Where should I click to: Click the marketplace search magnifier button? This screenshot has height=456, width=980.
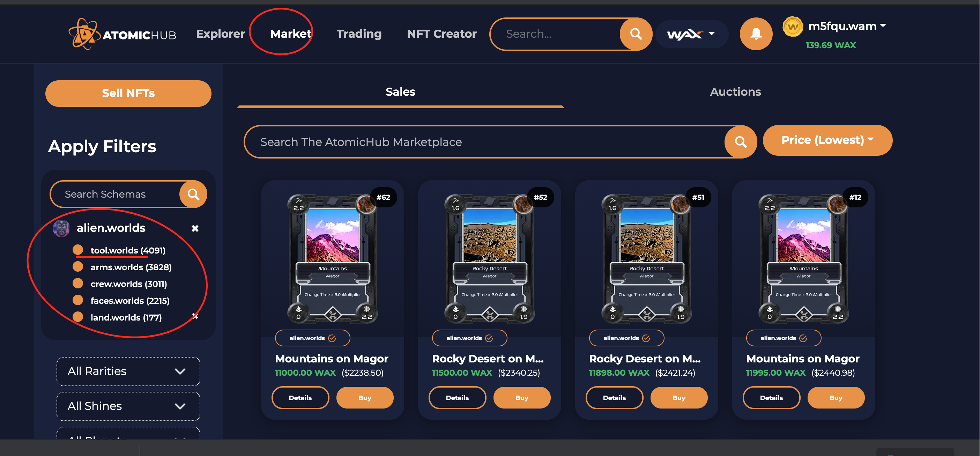tap(740, 142)
